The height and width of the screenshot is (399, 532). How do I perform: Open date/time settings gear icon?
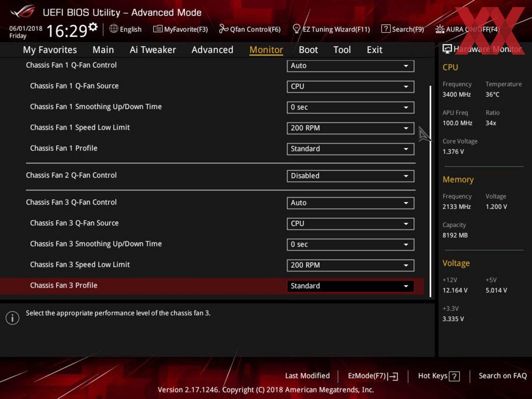(93, 27)
